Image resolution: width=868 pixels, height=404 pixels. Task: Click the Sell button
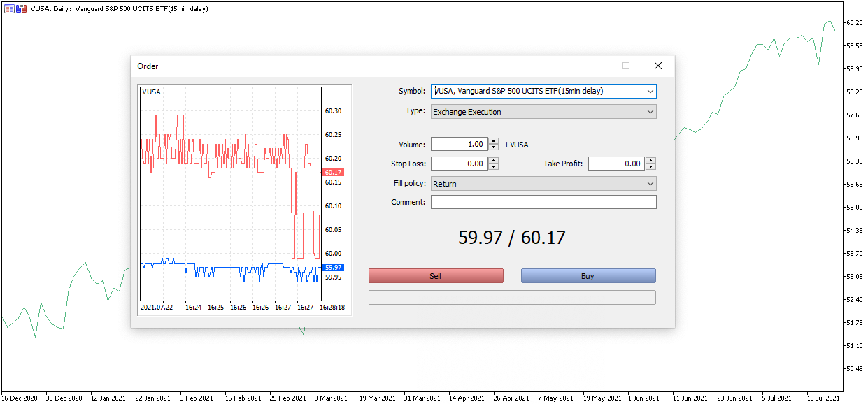436,276
